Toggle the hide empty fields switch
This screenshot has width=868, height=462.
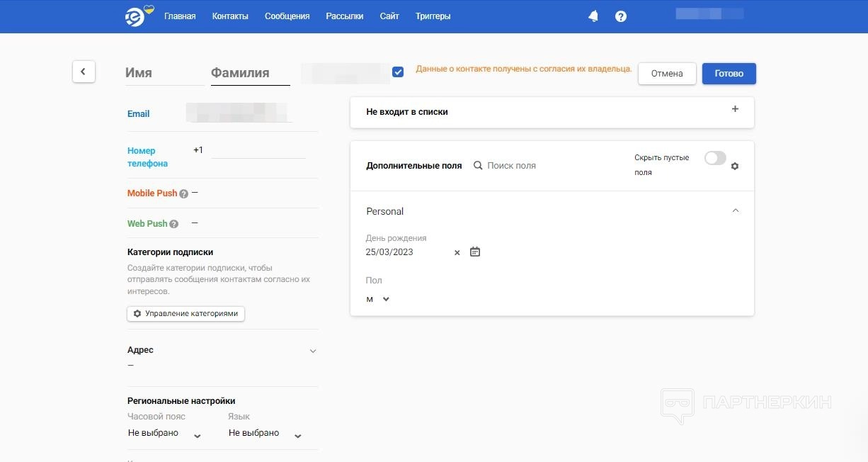715,158
